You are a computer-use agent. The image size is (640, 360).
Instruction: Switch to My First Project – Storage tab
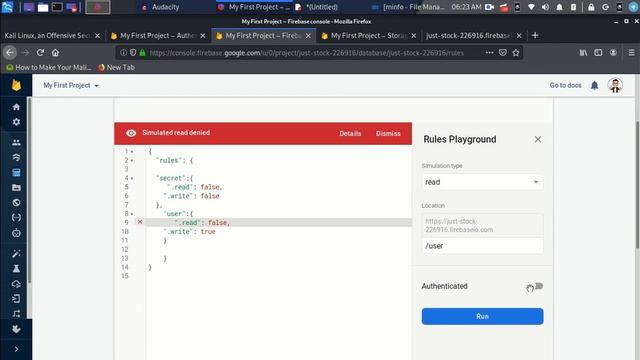click(369, 36)
